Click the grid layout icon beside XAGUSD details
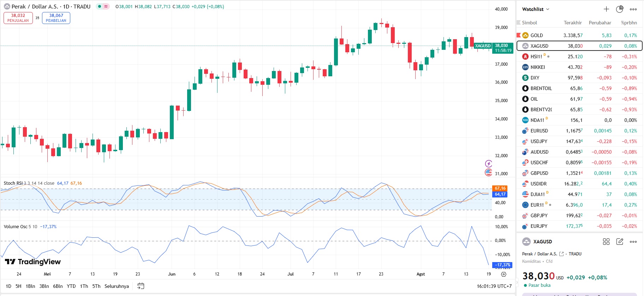Screen dimensions: 644x296 click(606, 242)
